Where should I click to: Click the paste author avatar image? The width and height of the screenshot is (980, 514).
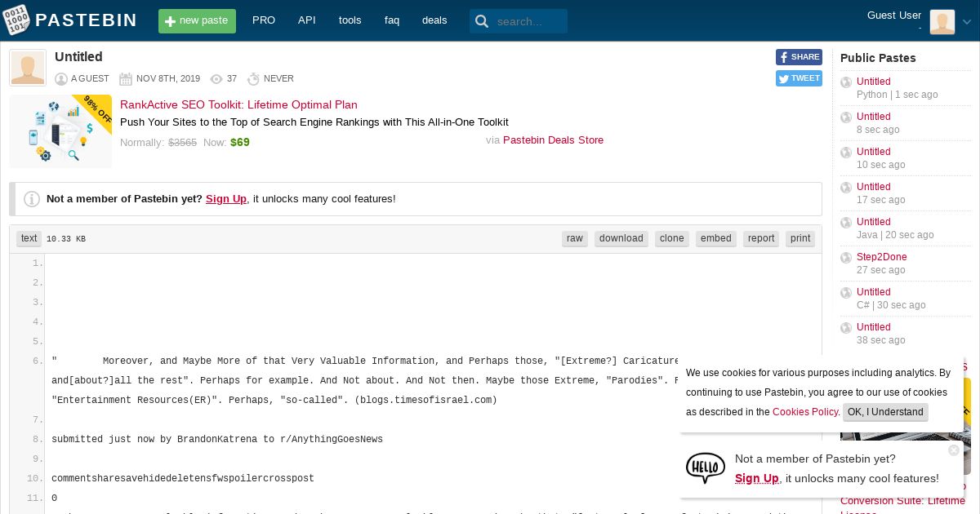click(x=28, y=68)
